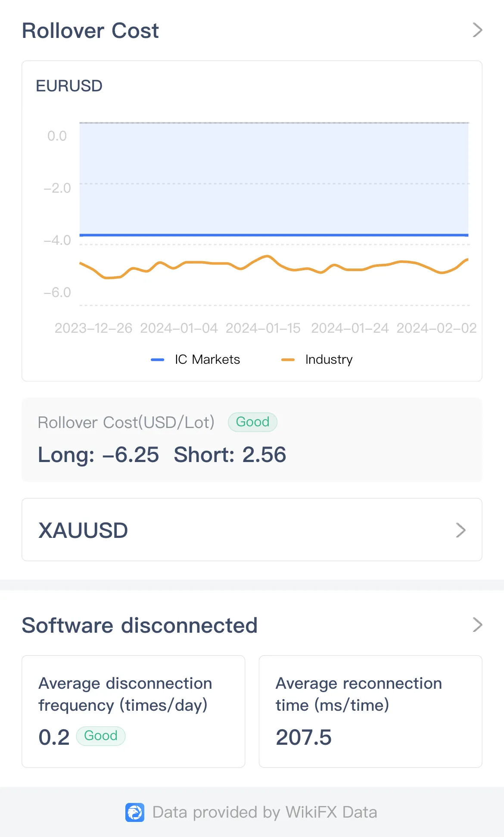Image resolution: width=504 pixels, height=837 pixels.
Task: Open Software disconnected details chevron
Action: coord(477,625)
